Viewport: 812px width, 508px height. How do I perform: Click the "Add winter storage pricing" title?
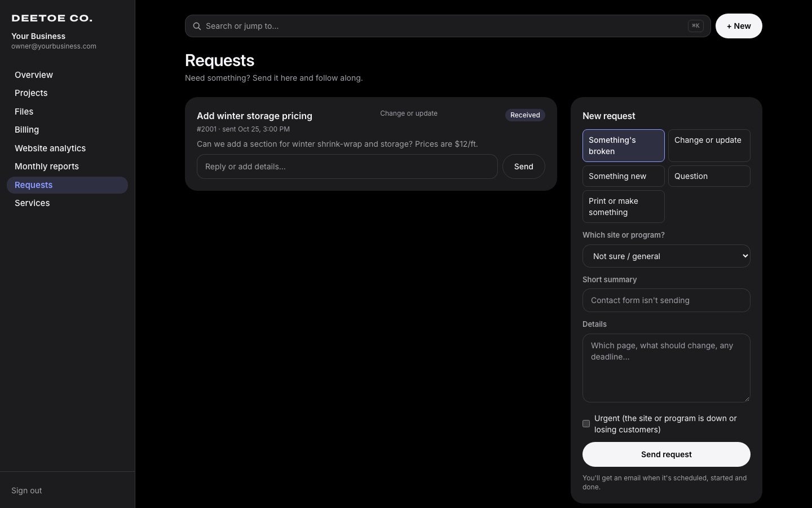(x=254, y=116)
